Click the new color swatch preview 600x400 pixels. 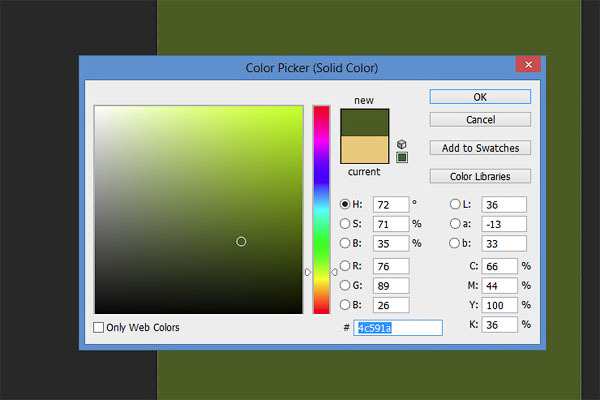365,122
